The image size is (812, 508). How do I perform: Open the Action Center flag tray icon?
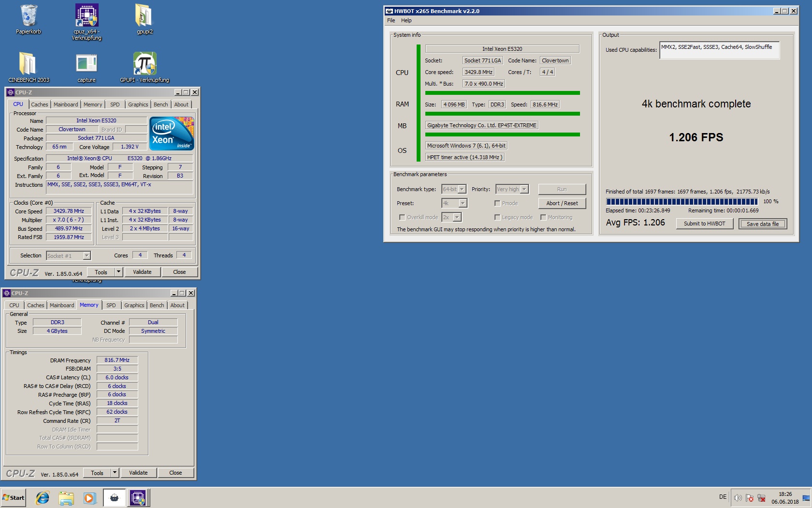click(750, 498)
